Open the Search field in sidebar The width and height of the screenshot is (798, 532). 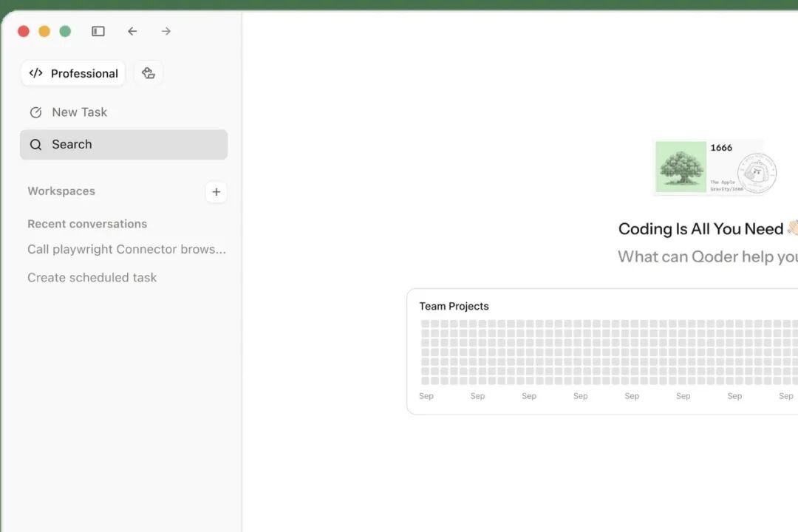click(123, 145)
